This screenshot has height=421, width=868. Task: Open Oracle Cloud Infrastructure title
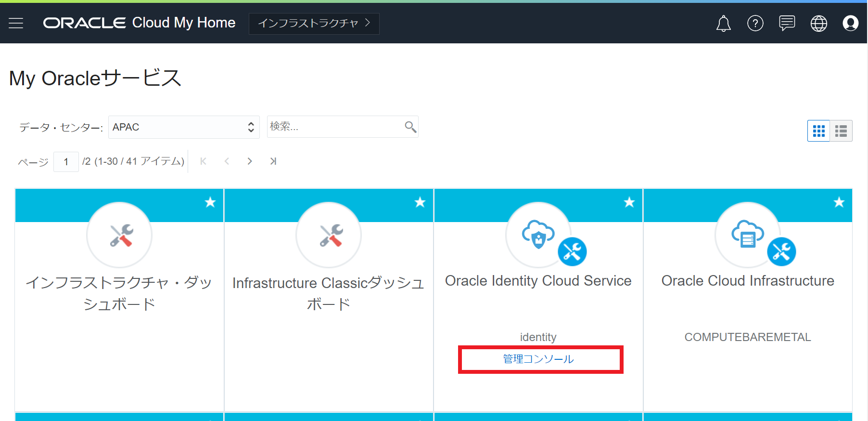(748, 281)
